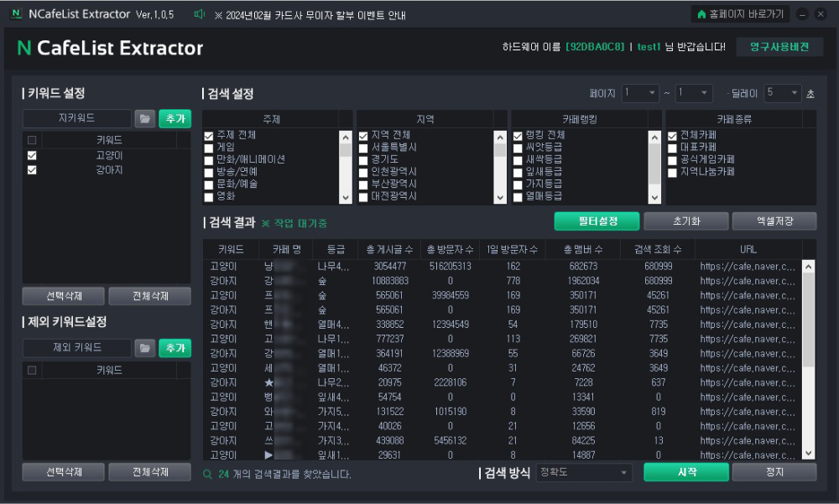839x504 pixels.
Task: Open the end page number dropdown
Action: pos(694,93)
